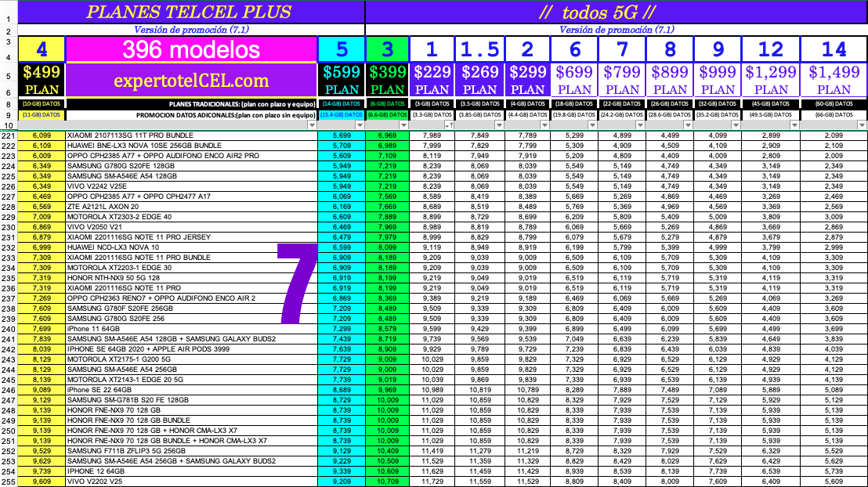Image resolution: width=868 pixels, height=487 pixels.
Task: Open the filter dropdown under the $999 plan
Action: click(736, 125)
